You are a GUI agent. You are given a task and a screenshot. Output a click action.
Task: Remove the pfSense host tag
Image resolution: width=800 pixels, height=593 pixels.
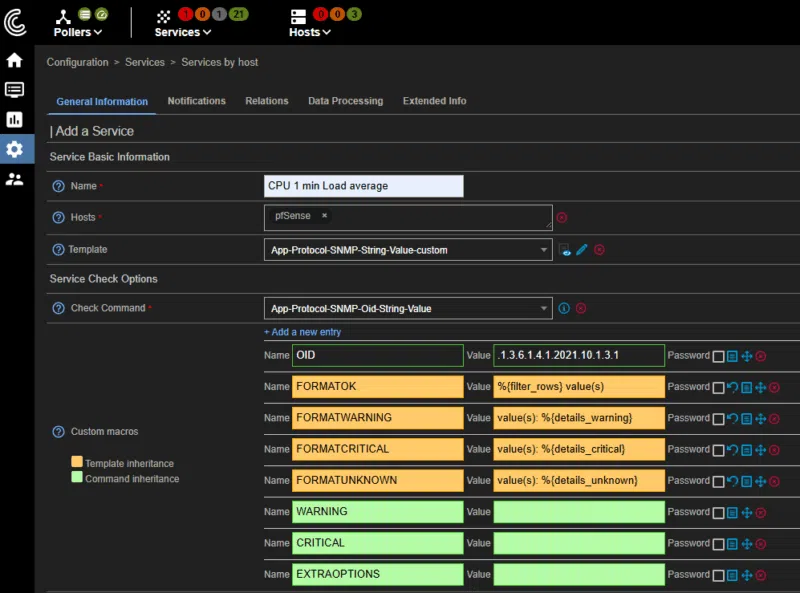click(324, 215)
